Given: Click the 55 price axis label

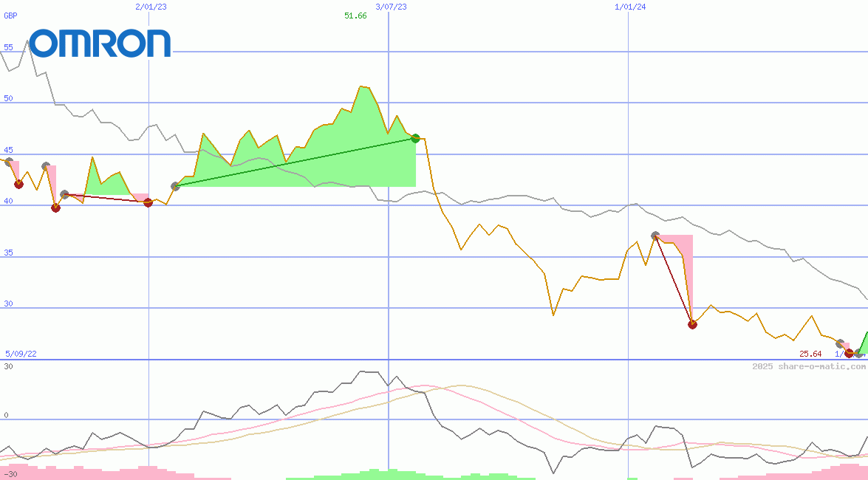Looking at the screenshot, I should 8,47.
